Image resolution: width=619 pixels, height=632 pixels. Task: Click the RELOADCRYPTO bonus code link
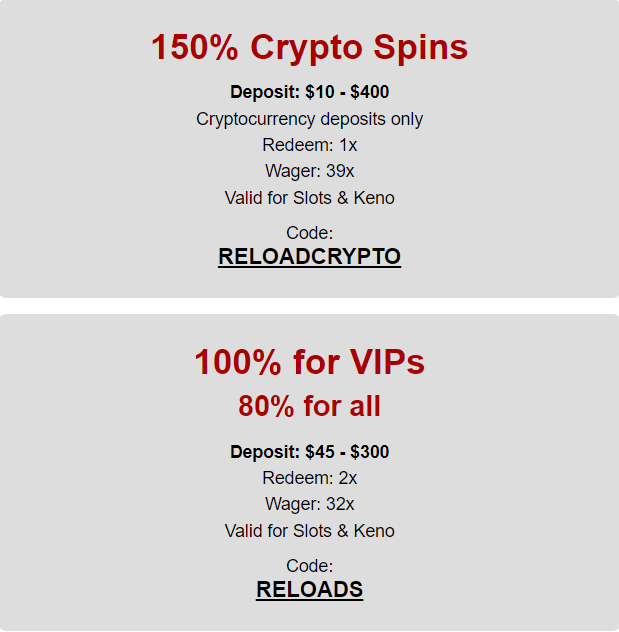(310, 256)
